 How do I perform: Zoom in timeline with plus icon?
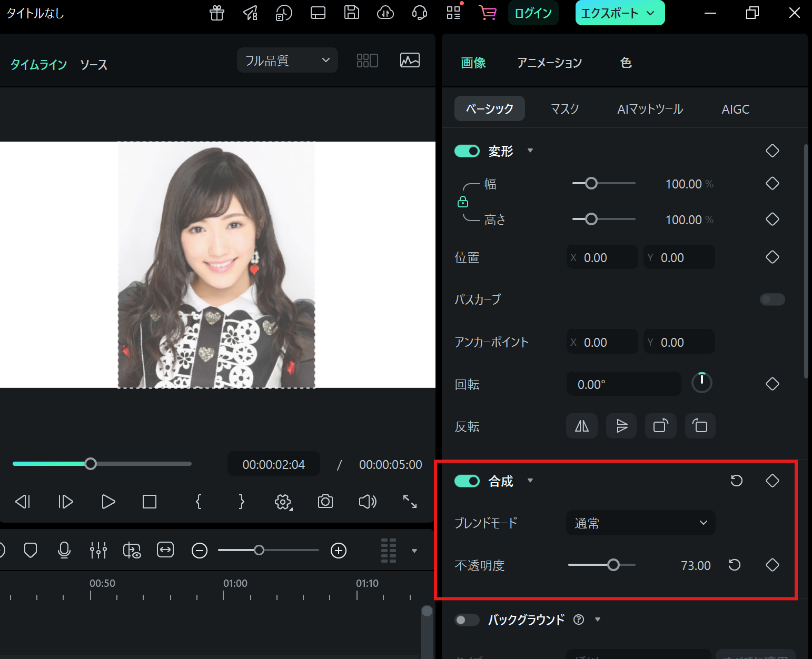coord(339,551)
